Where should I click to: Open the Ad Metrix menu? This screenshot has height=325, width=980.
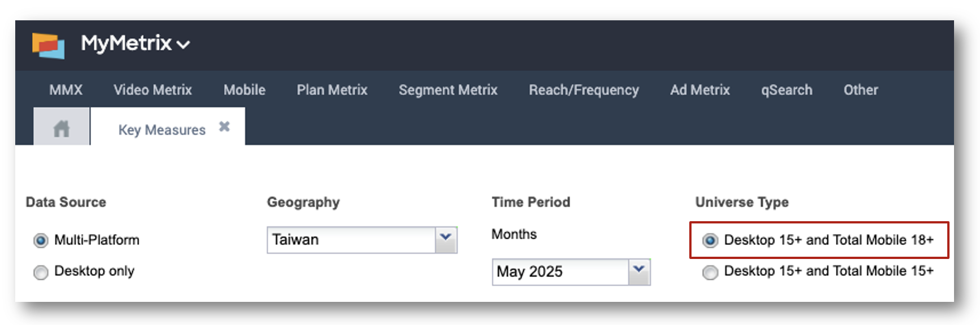[700, 90]
